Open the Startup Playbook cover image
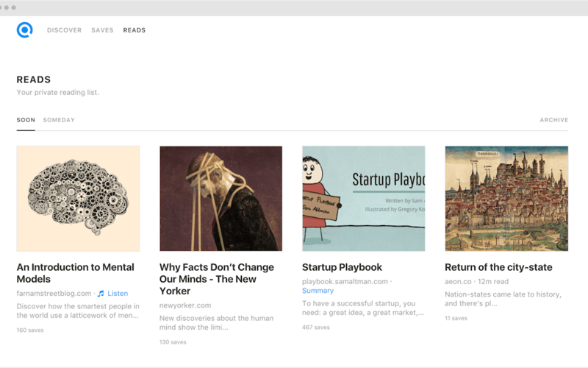 364,198
